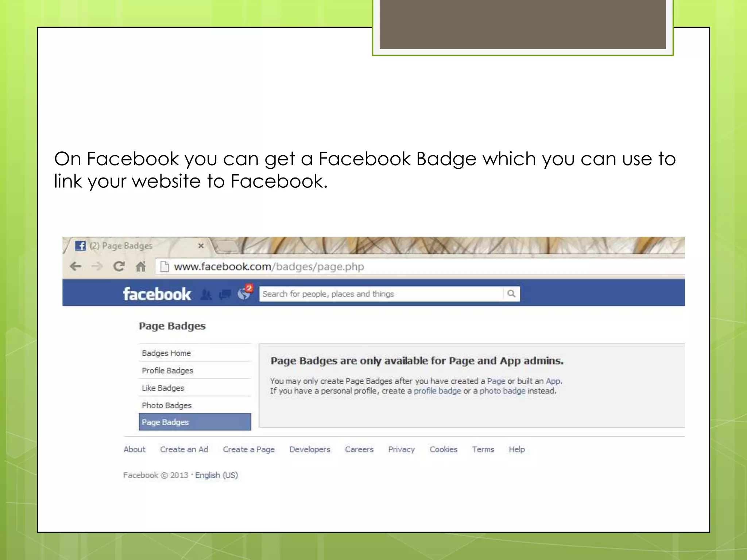Select Page Badges in sidebar
Viewport: 747px width, 560px height.
coord(195,422)
